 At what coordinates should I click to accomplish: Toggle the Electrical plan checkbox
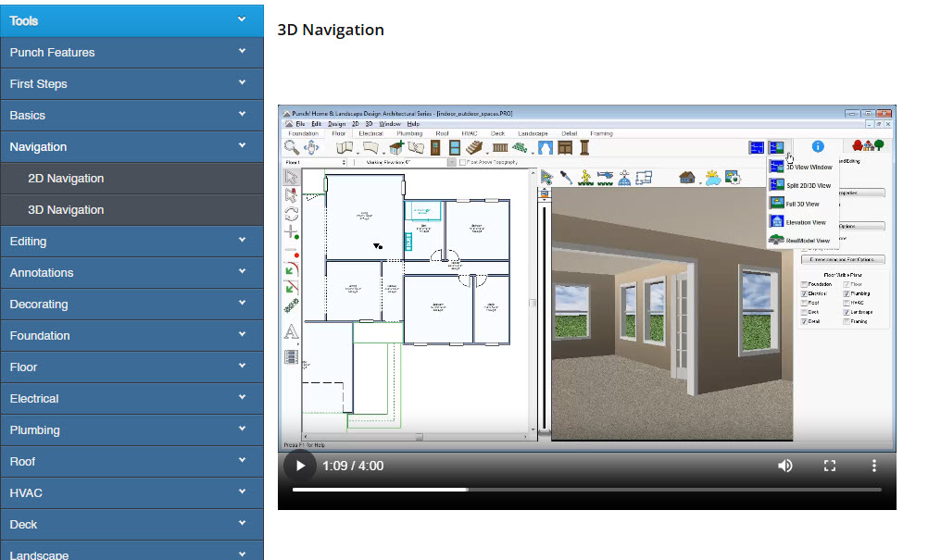click(803, 293)
